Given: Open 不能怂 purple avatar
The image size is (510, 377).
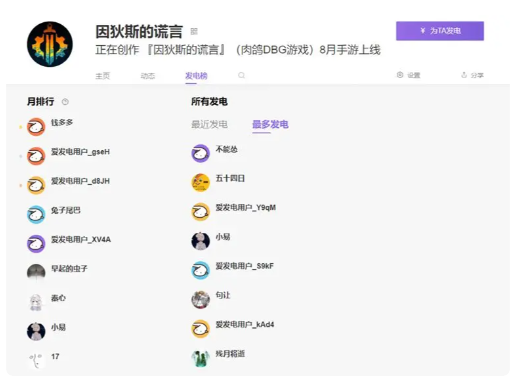Looking at the screenshot, I should (x=201, y=153).
